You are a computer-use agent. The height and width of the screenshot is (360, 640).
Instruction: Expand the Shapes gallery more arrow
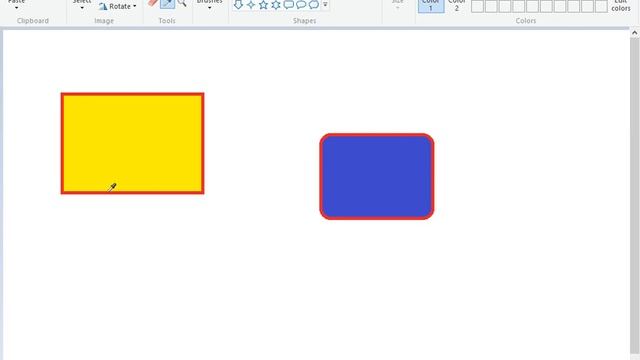[x=325, y=4]
